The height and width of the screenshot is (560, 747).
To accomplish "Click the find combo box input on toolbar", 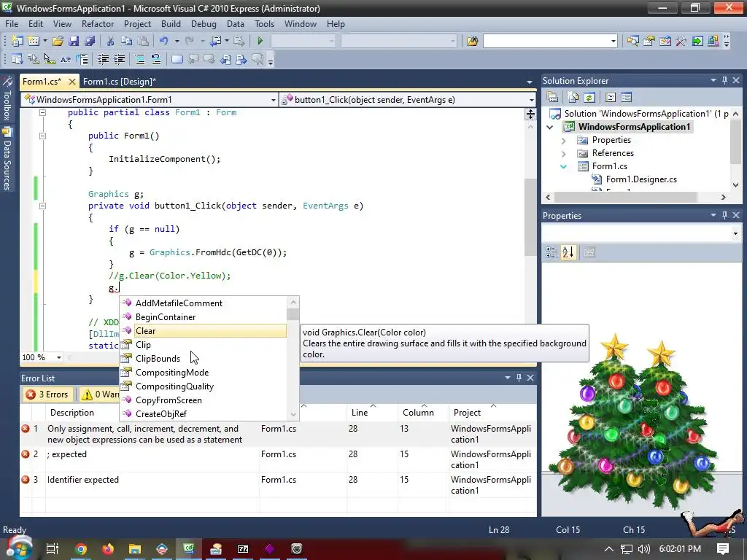I will point(546,41).
